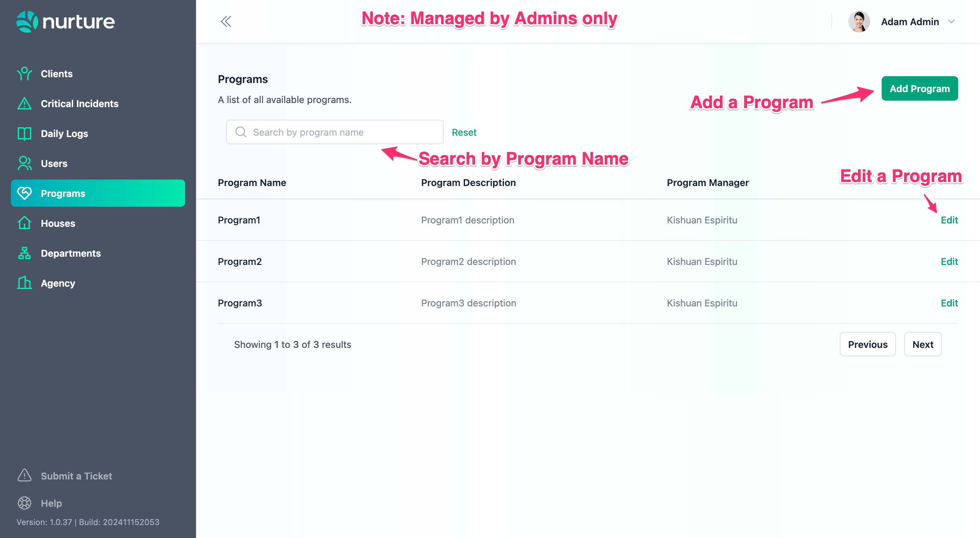Click the Critical Incidents warning triangle icon
Image resolution: width=980 pixels, height=538 pixels.
[24, 103]
